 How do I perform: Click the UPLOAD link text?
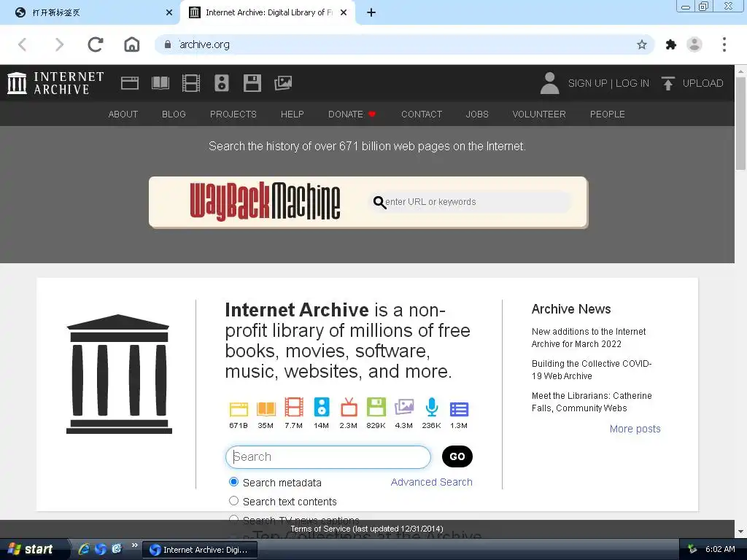click(x=703, y=83)
